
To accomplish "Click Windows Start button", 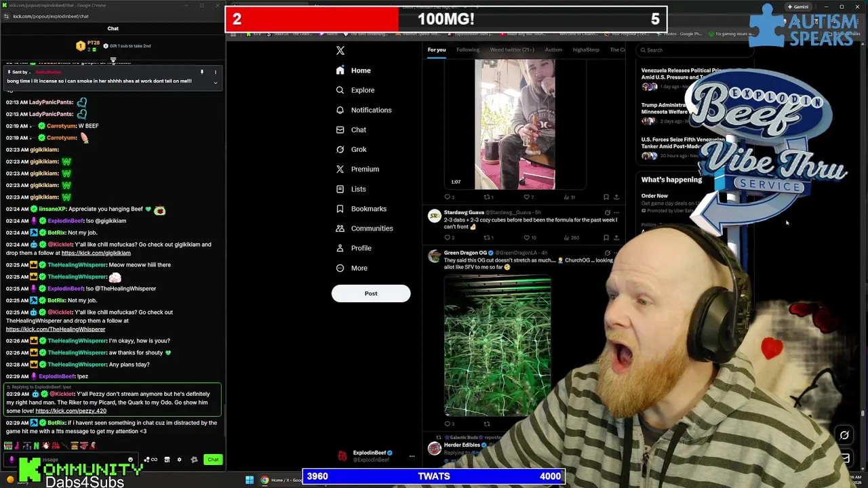I will [x=250, y=480].
